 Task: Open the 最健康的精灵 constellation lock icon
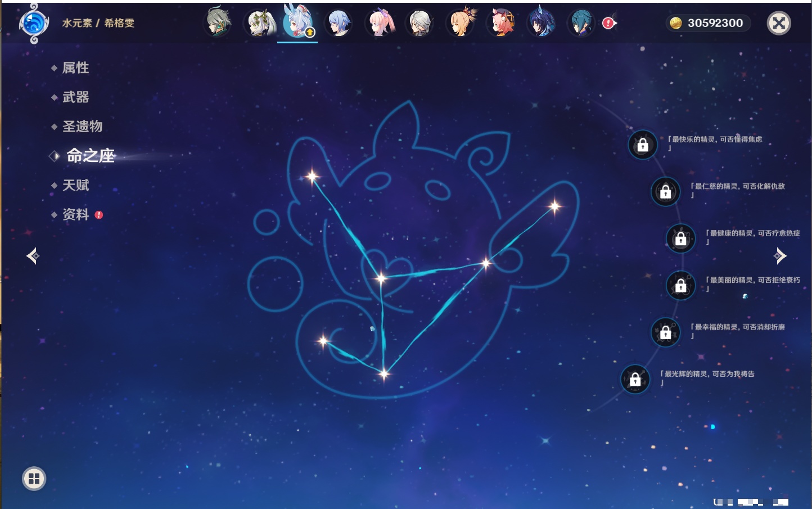point(680,238)
